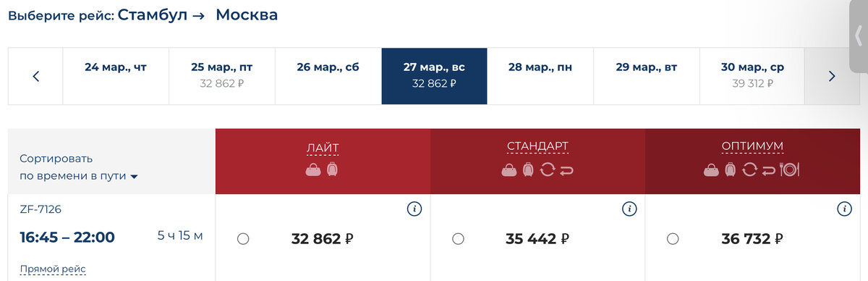This screenshot has width=868, height=281.
Task: Click the fare feature icons under СТАНДАРТ
Action: [x=537, y=169]
